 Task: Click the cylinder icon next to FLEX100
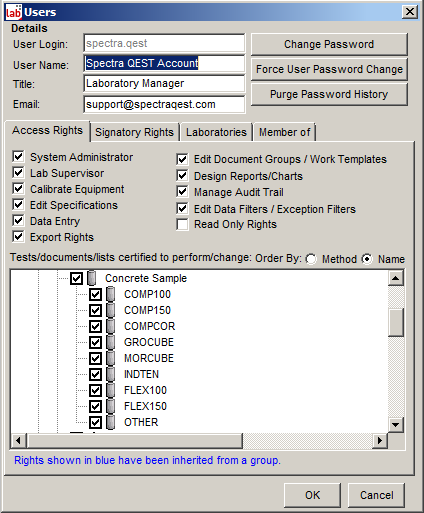coord(111,390)
